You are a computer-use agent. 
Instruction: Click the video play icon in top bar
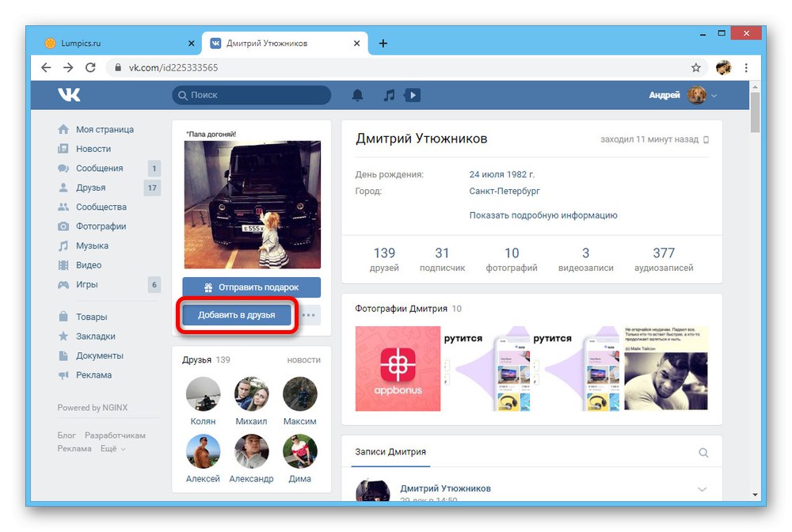tap(412, 94)
